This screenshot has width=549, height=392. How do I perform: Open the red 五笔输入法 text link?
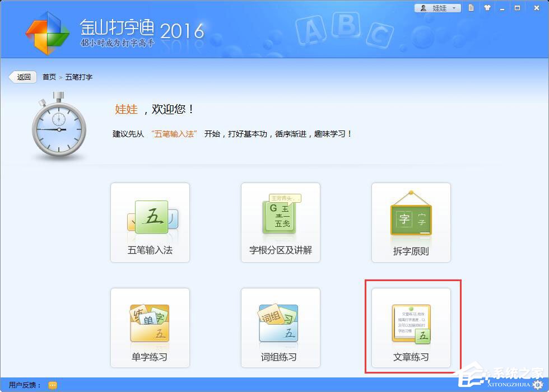click(x=175, y=134)
